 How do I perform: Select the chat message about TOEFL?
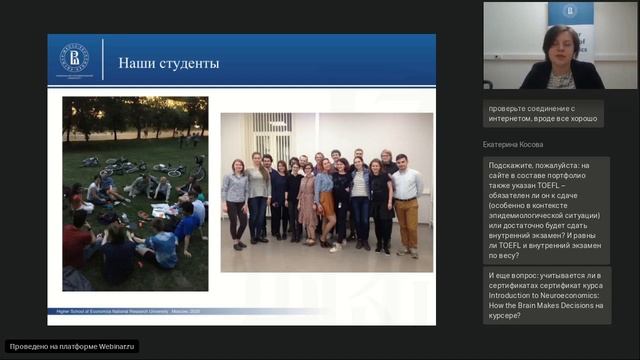[547, 210]
